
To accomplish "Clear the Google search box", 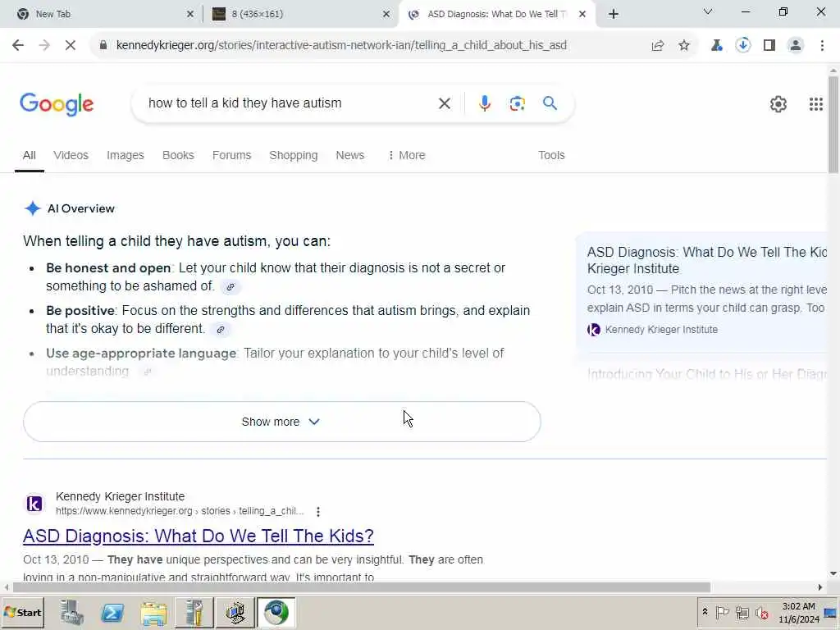I will (x=444, y=103).
